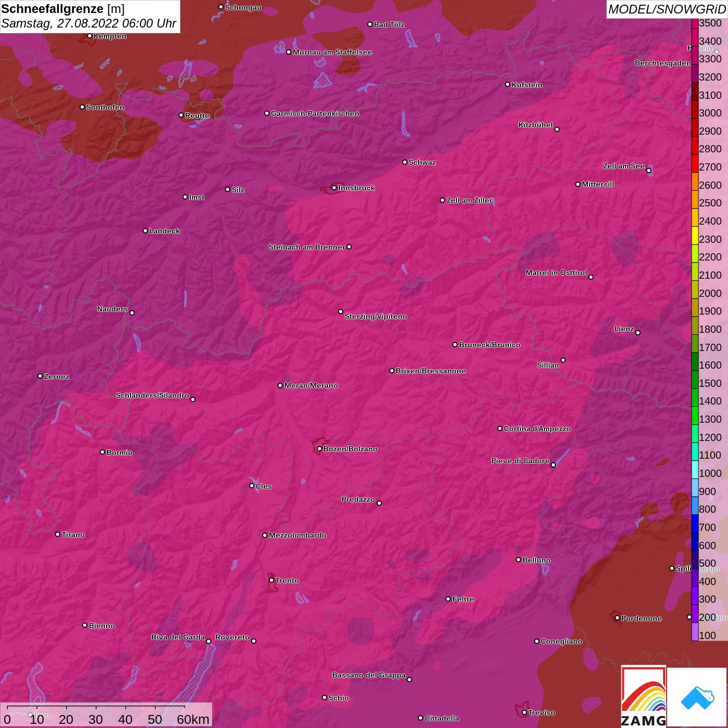728x728 pixels.
Task: Click the Schongau label
Action: click(x=243, y=7)
